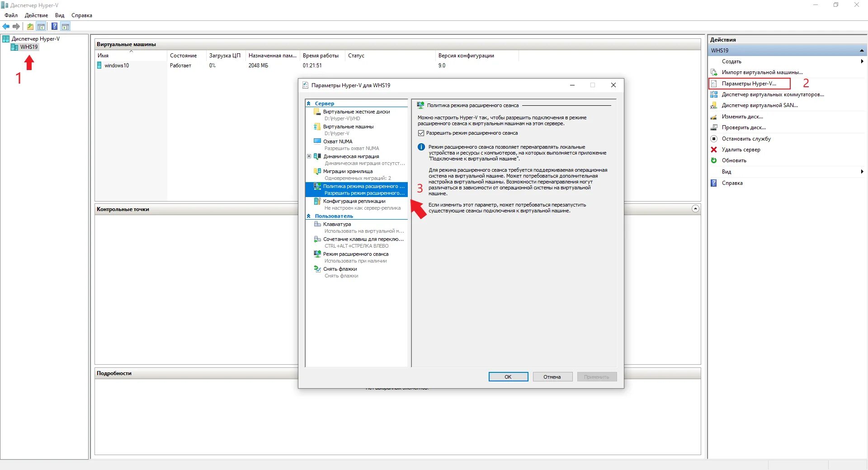Screen dimensions: 868x470
Task: Open the Файл menu
Action: point(11,15)
